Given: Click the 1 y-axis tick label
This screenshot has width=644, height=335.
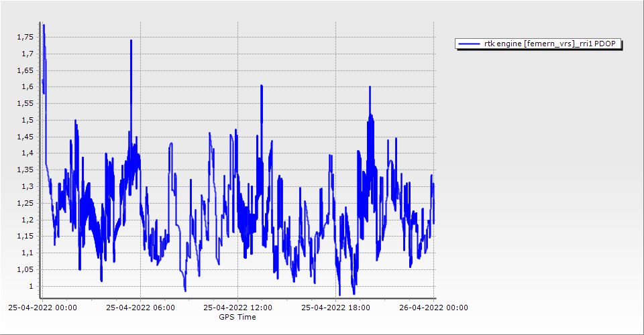Looking at the screenshot, I should point(30,286).
